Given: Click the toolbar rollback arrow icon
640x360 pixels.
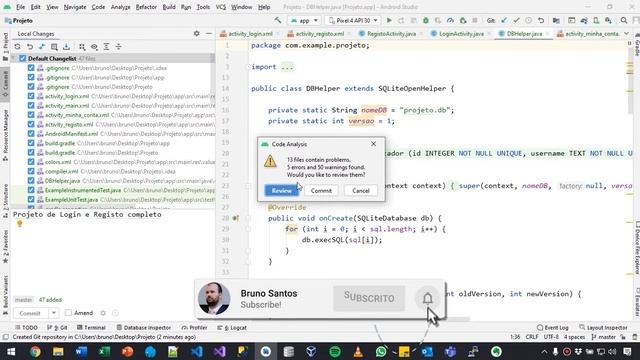Looking at the screenshot, I should [541, 20].
